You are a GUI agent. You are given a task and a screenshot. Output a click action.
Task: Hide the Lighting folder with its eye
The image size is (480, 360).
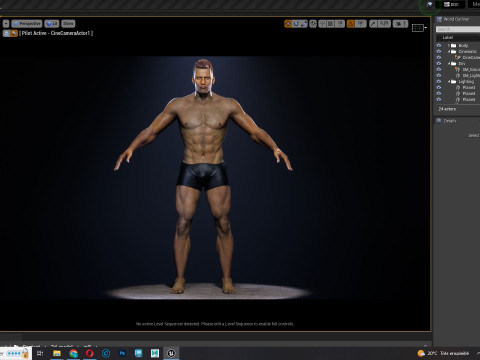coord(439,81)
